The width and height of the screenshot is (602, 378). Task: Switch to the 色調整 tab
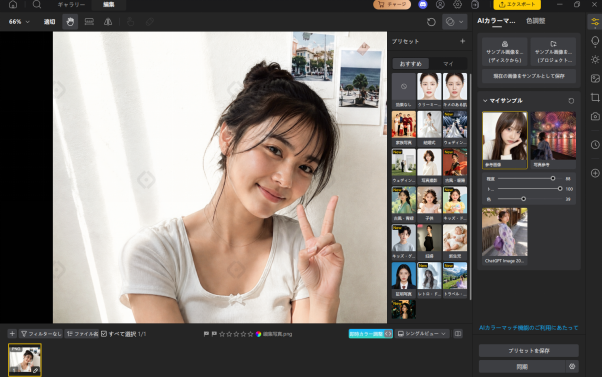pos(536,21)
